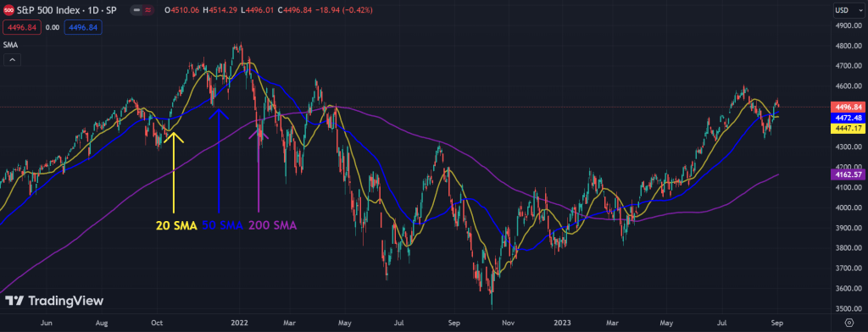868x332 pixels.
Task: Click the low value L4496.01
Action: pos(258,10)
